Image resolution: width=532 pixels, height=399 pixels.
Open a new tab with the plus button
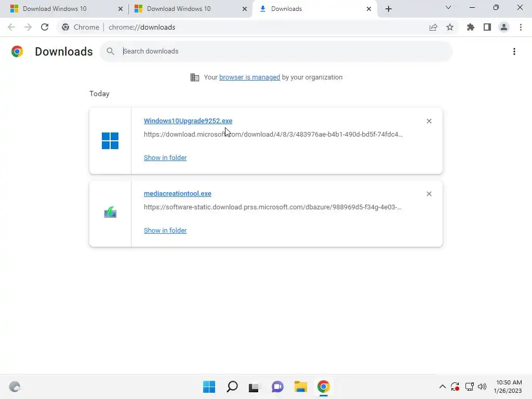[389, 9]
